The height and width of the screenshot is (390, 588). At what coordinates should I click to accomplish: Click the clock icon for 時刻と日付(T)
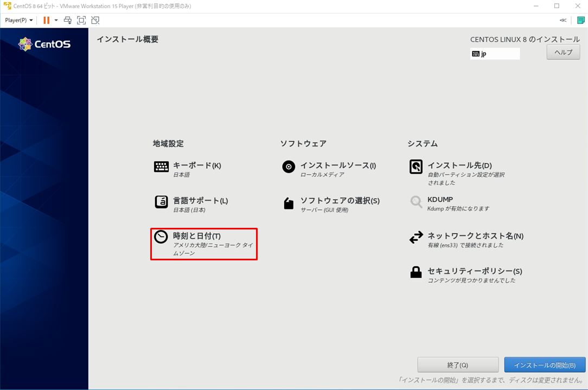(161, 236)
